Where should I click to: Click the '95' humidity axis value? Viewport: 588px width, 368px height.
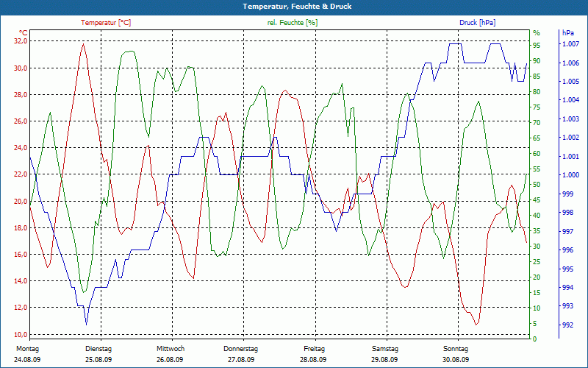537,46
